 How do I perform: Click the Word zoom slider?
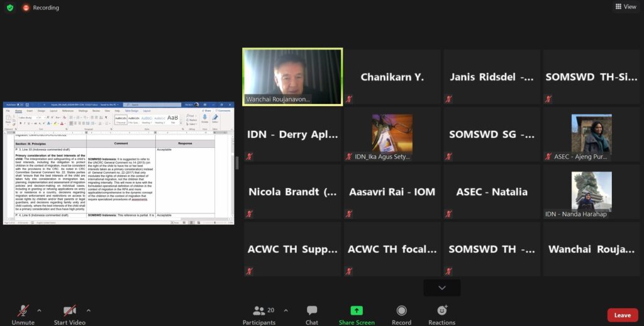215,222
